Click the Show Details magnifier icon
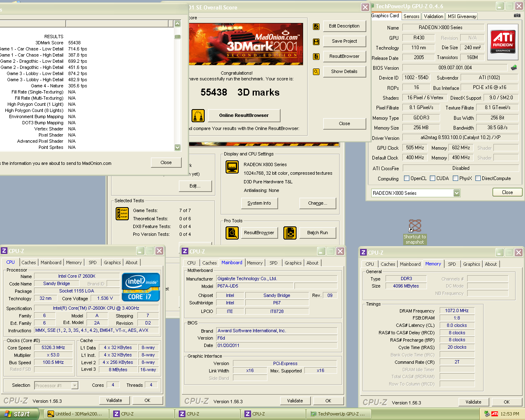This screenshot has height=420, width=525. point(316,72)
